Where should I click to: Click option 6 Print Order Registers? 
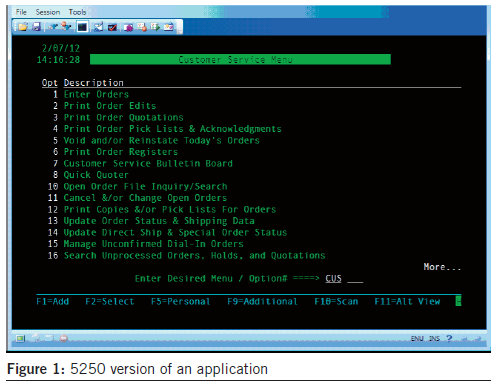tap(121, 152)
